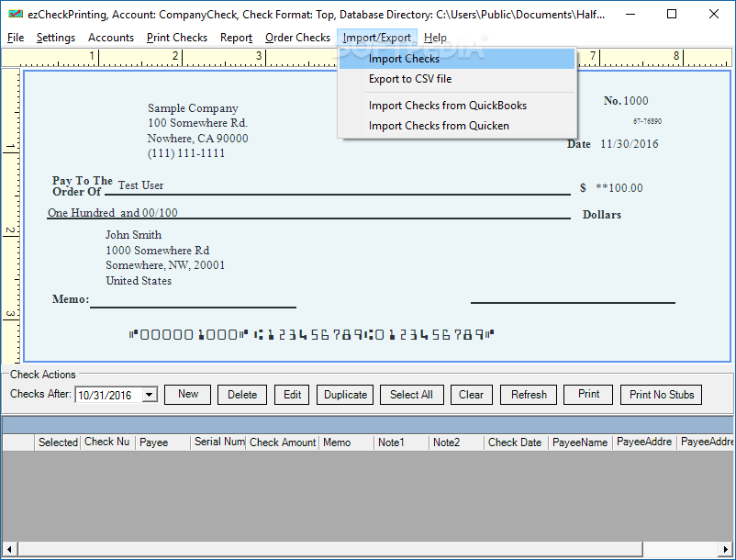Click the check number No. 1000
Image resolution: width=736 pixels, height=560 pixels.
coord(626,100)
